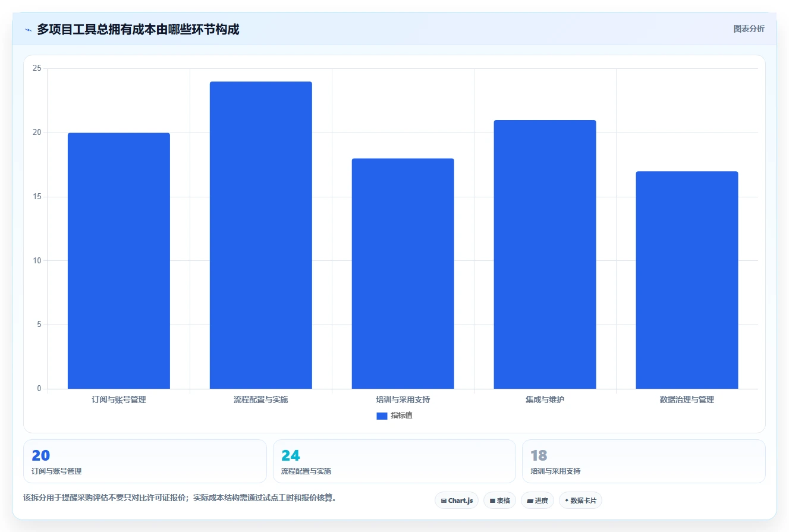Click the y-axis value 25

coord(37,68)
